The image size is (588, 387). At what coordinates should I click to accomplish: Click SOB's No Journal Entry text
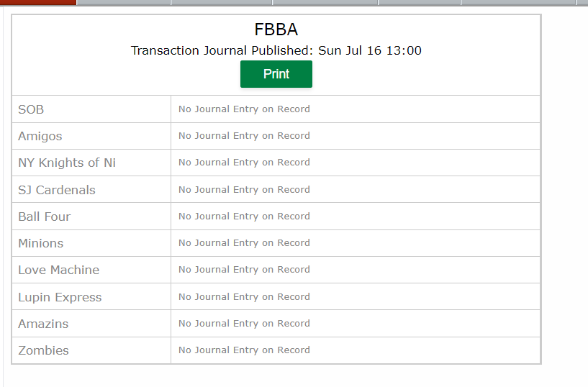click(244, 109)
